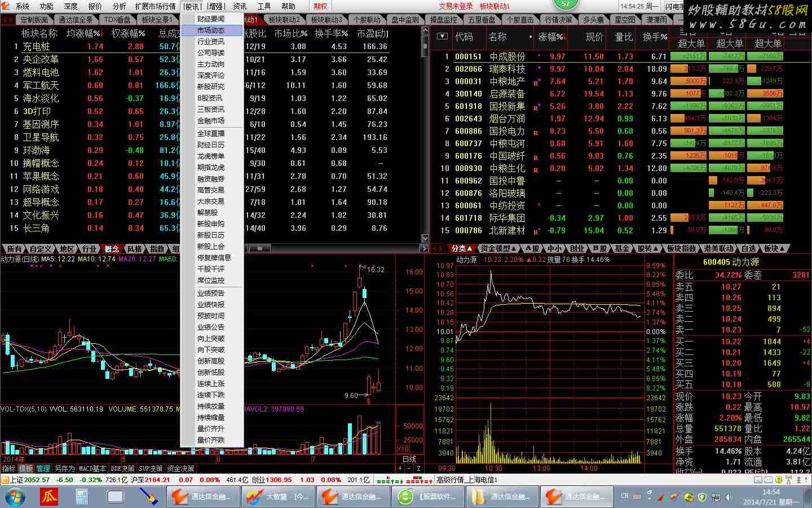Click the Z button under the K-line chart
Viewport: 812px width, 508px height.
pyautogui.click(x=418, y=468)
